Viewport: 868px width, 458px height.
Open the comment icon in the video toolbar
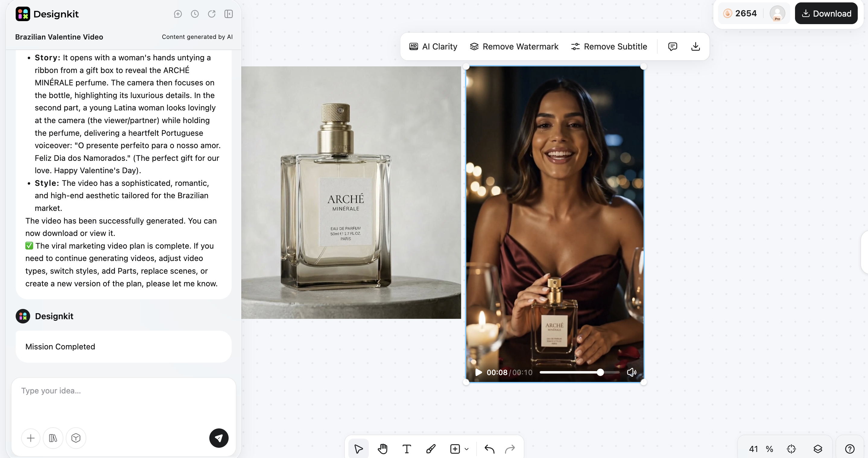(x=673, y=46)
